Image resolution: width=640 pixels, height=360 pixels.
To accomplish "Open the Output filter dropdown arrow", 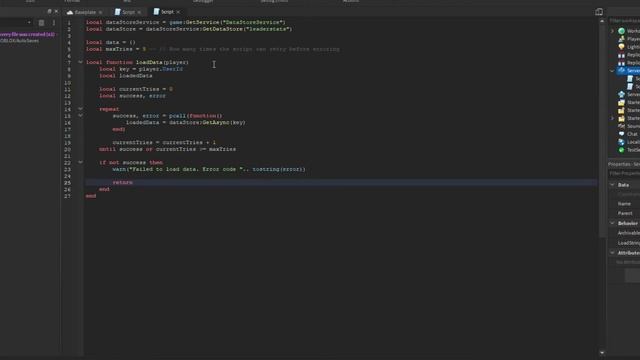I will (29, 23).
